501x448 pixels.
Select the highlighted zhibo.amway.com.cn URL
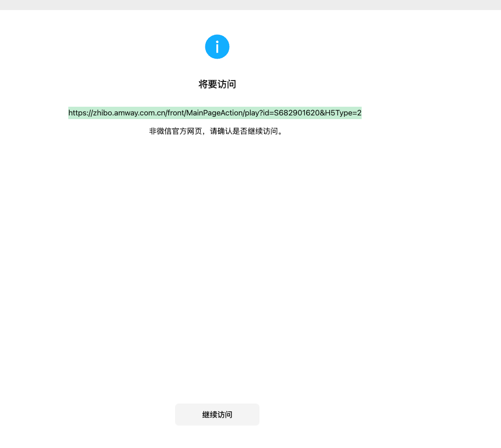(x=215, y=113)
